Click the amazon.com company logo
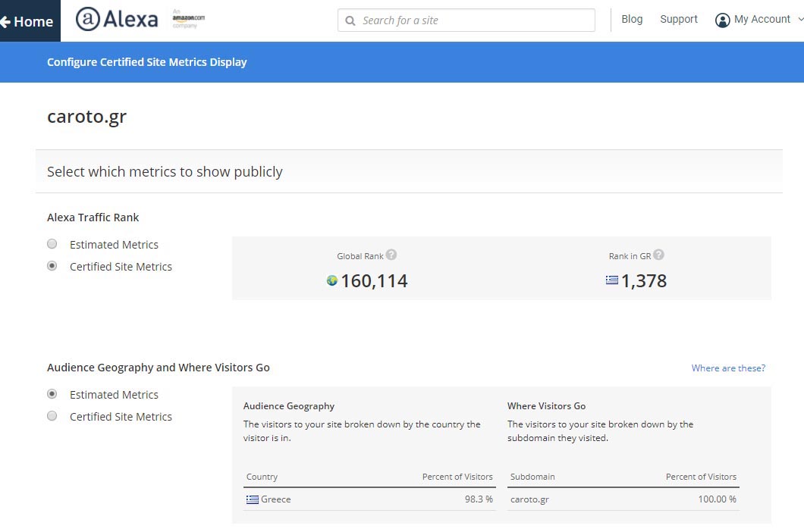This screenshot has width=804, height=532. pyautogui.click(x=187, y=19)
